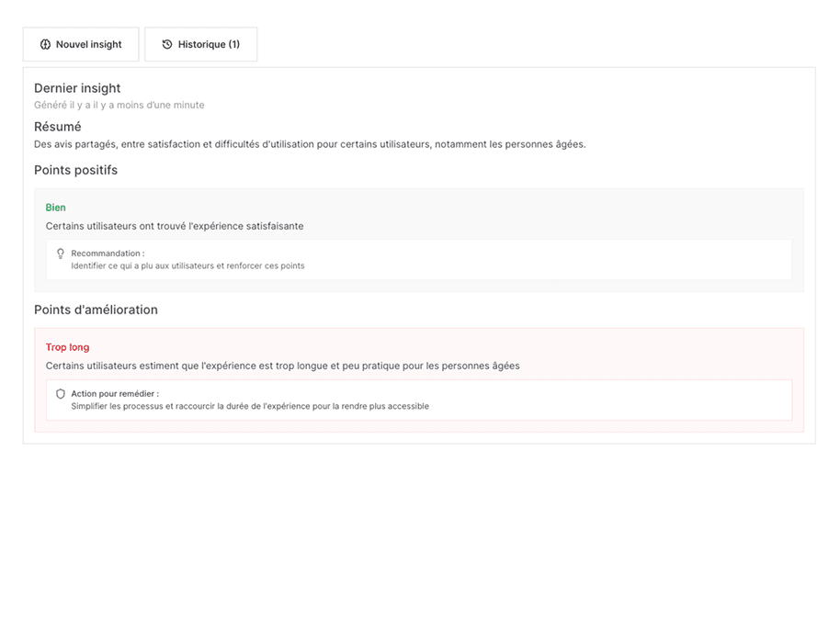Click the clock icon beside Historique
This screenshot has width=840, height=642.
point(167,44)
